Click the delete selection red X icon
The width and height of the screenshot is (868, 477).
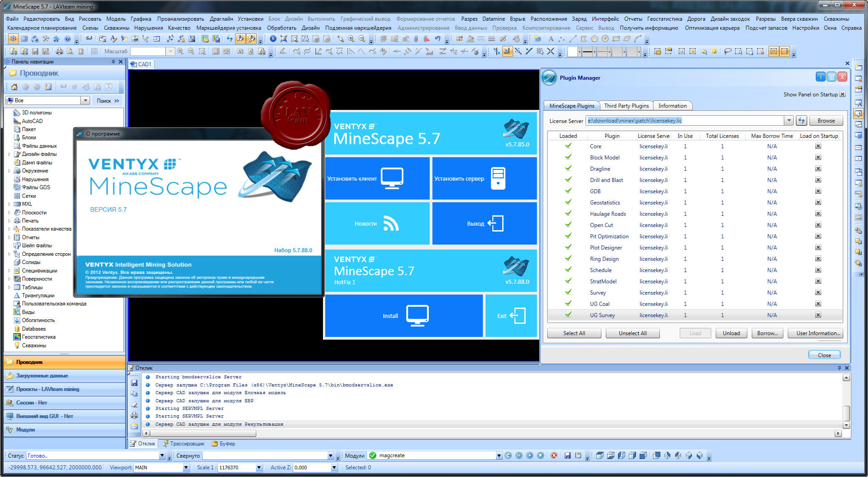(760, 52)
